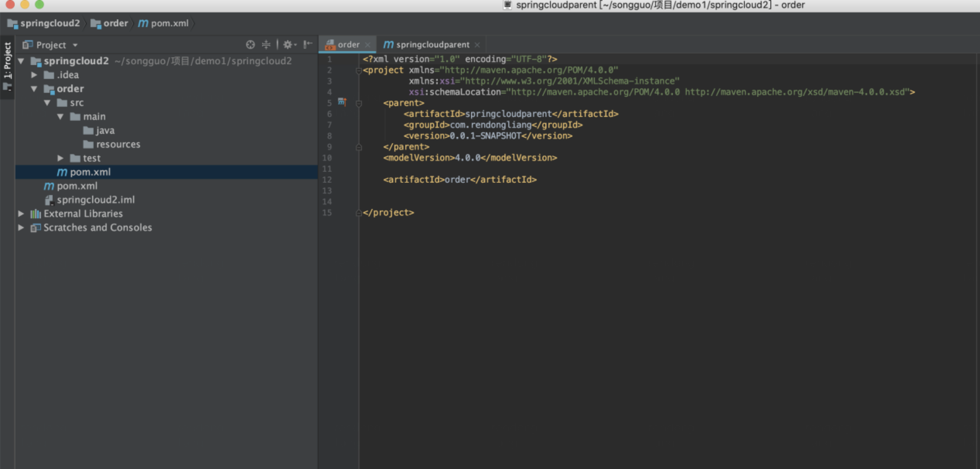Expand the test folder
The image size is (980, 469).
pos(60,158)
